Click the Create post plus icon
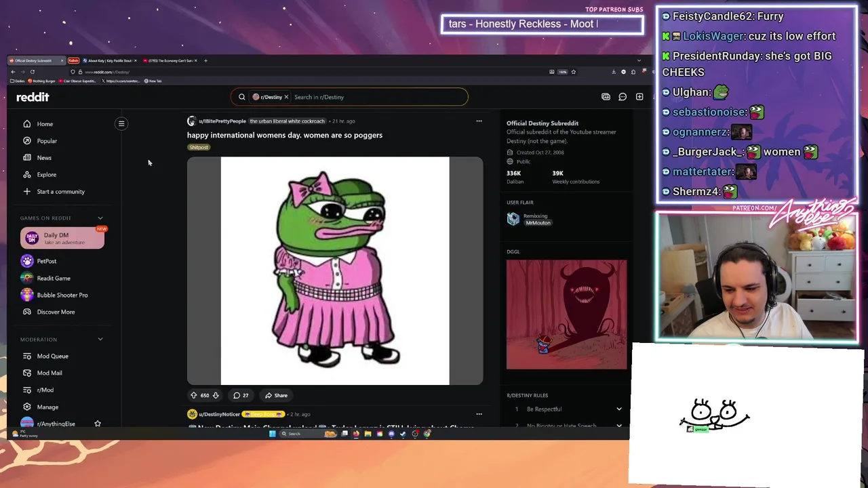The height and width of the screenshot is (488, 868). coord(639,97)
